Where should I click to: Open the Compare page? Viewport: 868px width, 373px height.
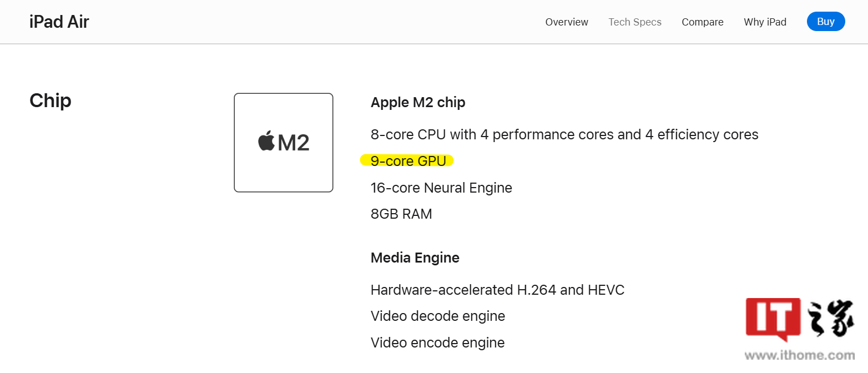click(x=702, y=22)
